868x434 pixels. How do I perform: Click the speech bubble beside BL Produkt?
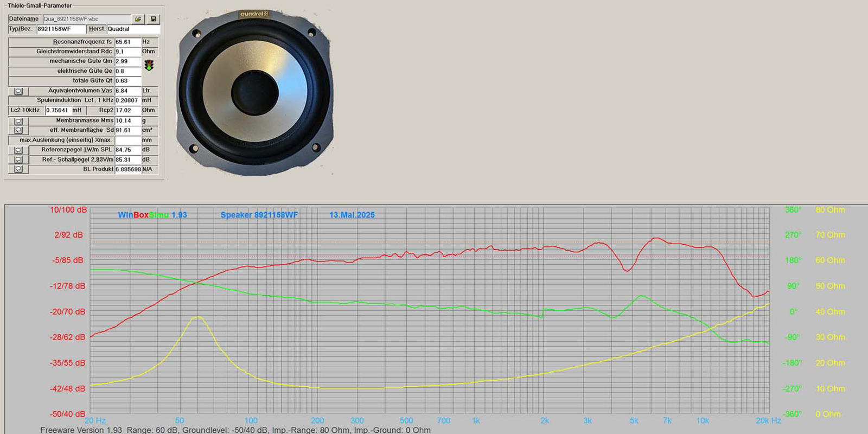[x=18, y=169]
